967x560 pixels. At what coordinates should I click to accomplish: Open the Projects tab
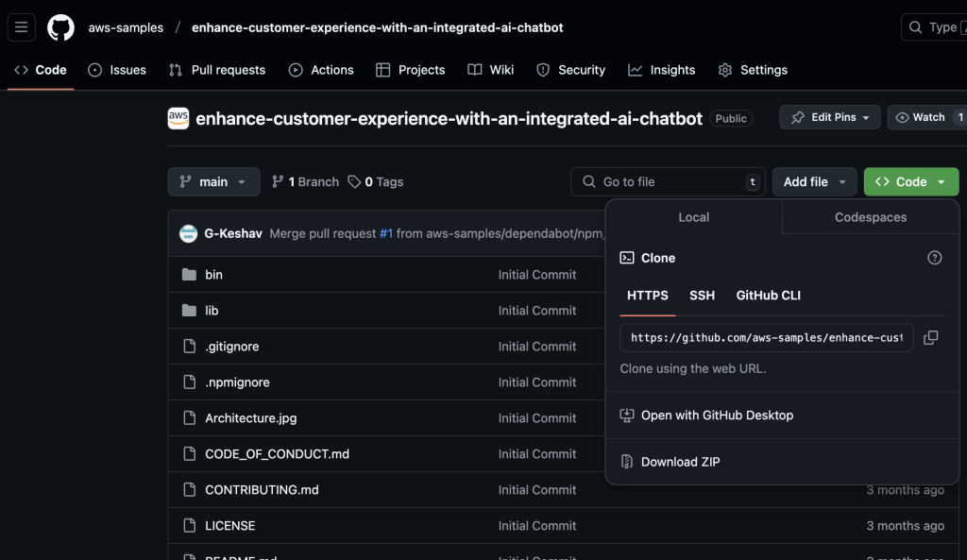click(410, 70)
